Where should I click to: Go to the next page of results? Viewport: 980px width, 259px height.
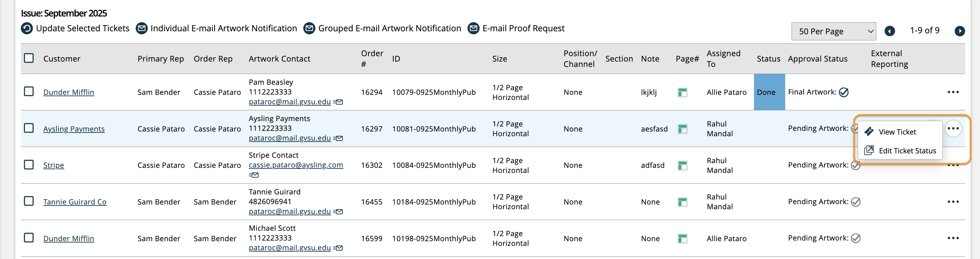960,31
